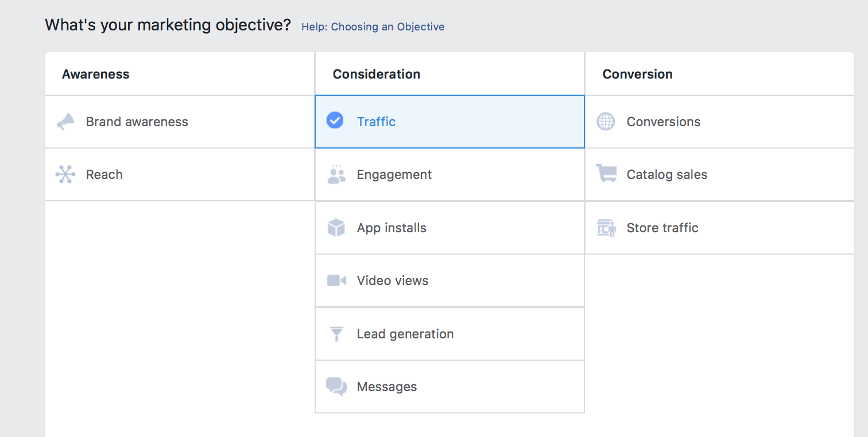Pick the Lead generation objective label
The image size is (868, 437).
click(x=405, y=334)
